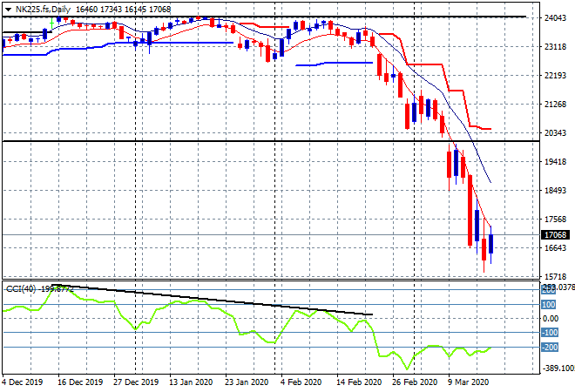This screenshot has width=575, height=392.
Task: Click the 22193 price axis label
Action: [555, 76]
